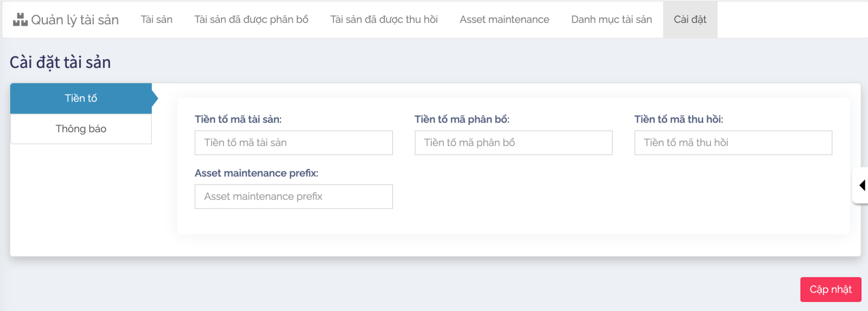Focus the Asset maintenance prefix input box
The height and width of the screenshot is (311, 868).
293,196
